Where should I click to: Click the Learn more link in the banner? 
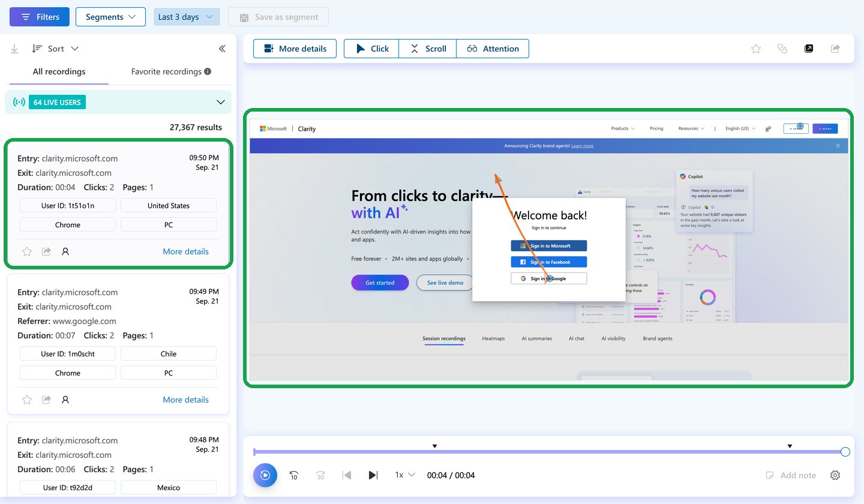582,146
